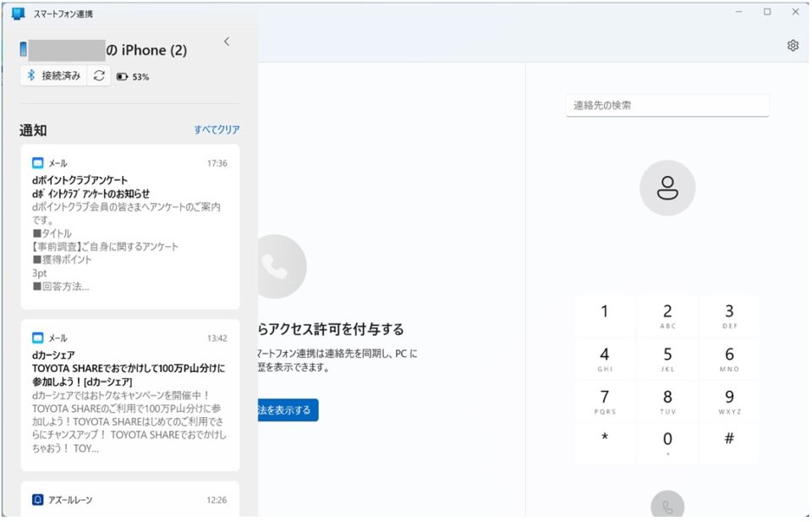Click the blue 法を表示する button
The height and width of the screenshot is (522, 812).
coord(288,410)
